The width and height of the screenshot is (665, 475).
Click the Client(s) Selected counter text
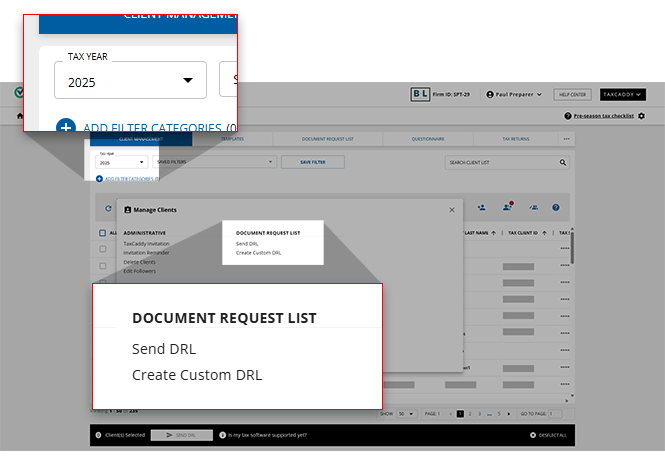[125, 435]
